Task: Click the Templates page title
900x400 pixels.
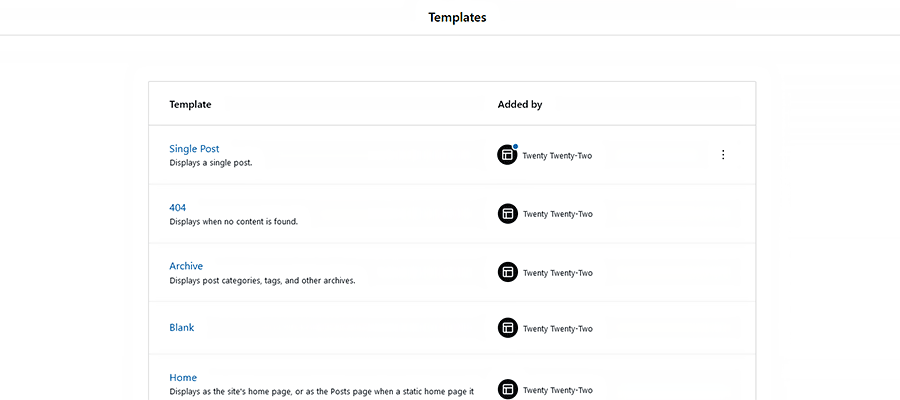Action: (x=457, y=17)
